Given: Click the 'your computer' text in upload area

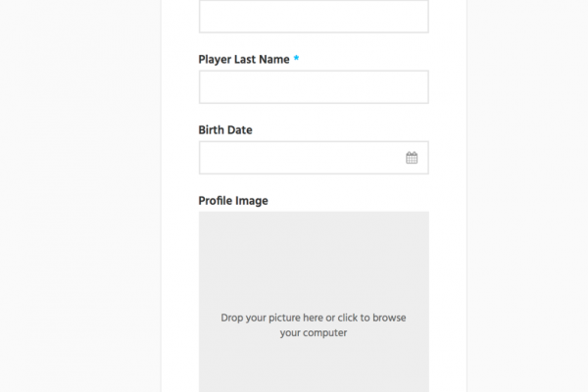Looking at the screenshot, I should tap(314, 333).
